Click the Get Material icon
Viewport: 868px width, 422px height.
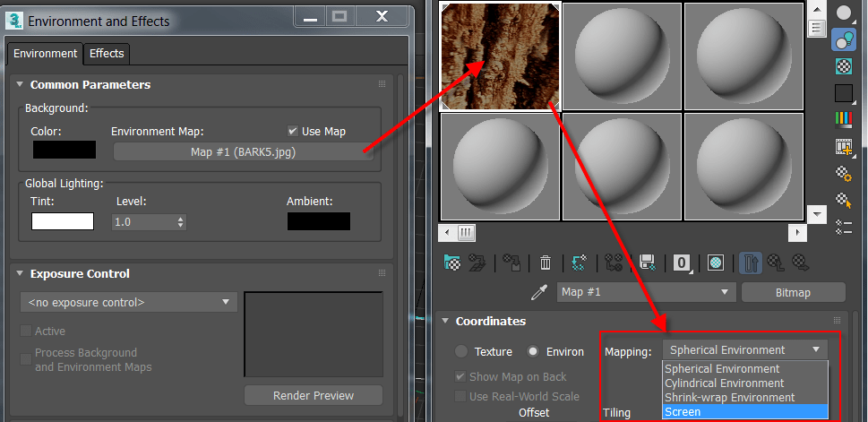click(x=453, y=262)
